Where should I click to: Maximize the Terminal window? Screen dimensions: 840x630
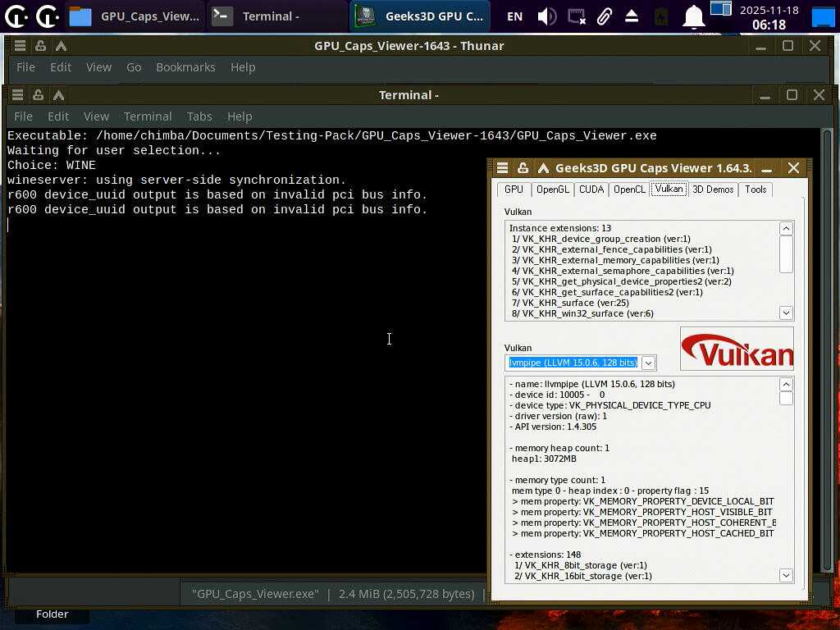click(x=792, y=95)
